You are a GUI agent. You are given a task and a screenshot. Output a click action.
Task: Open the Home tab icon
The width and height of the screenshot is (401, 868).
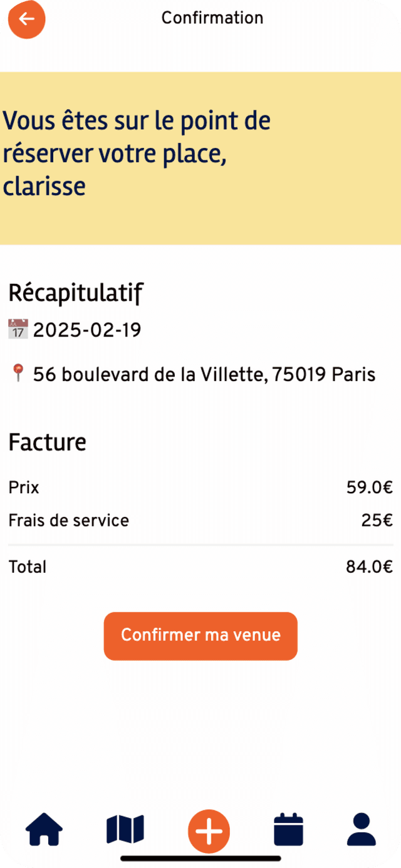[x=44, y=830]
